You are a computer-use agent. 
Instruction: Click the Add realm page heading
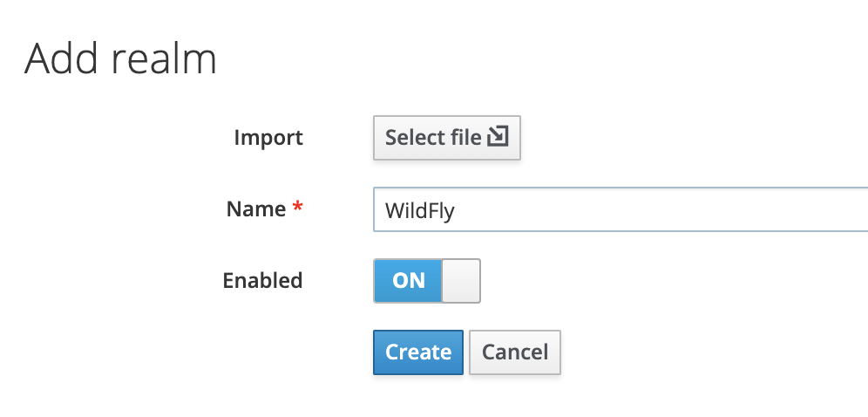point(120,58)
